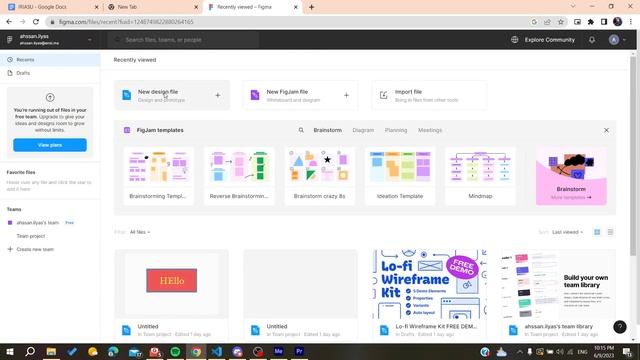Image resolution: width=640 pixels, height=360 pixels.
Task: Click the Explore Community link
Action: tap(549, 40)
